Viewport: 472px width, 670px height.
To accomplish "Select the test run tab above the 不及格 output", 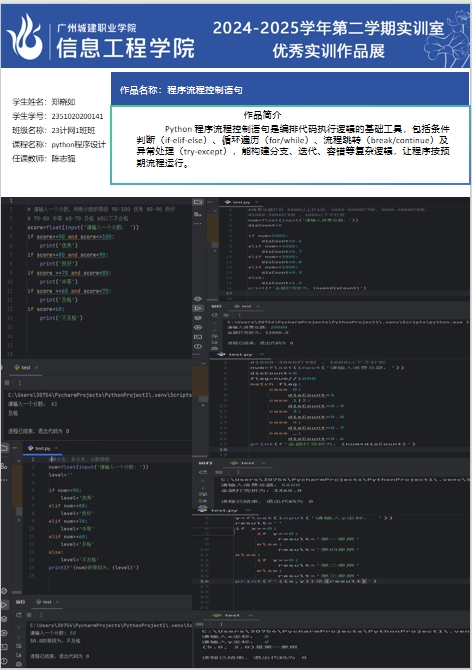I will tap(44, 602).
